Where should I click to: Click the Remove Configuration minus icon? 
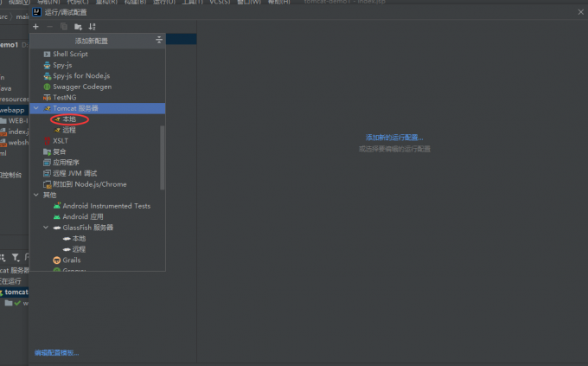(x=49, y=27)
